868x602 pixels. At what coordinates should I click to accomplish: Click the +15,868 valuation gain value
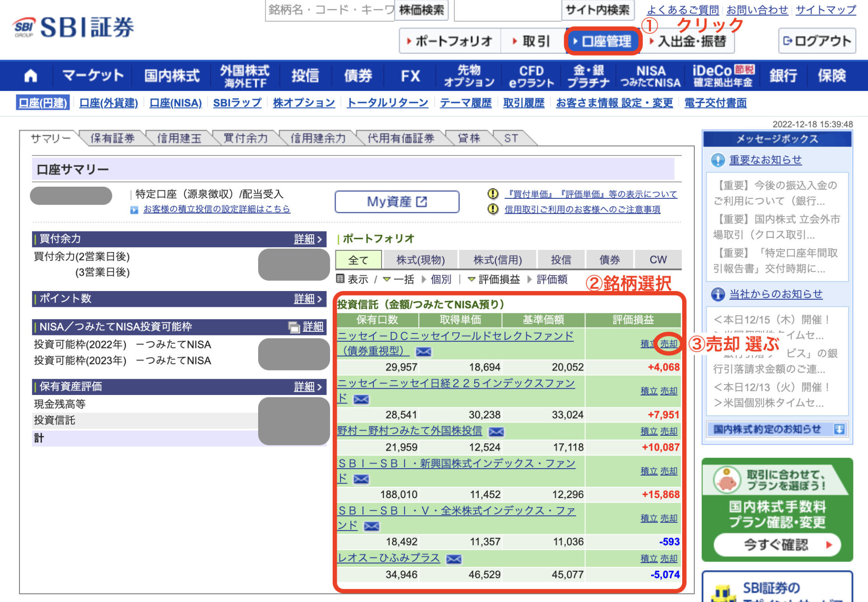(x=660, y=494)
